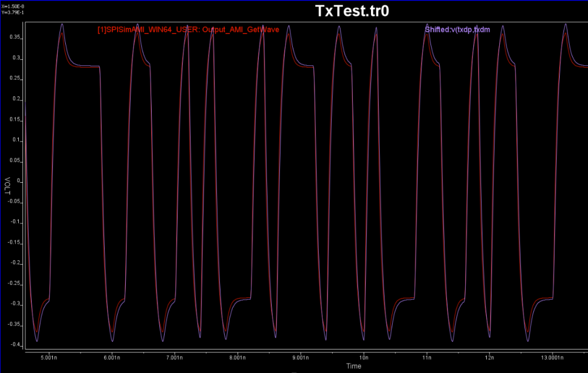Click the 12n time axis tick
This screenshot has height=373, width=588.
click(x=490, y=357)
